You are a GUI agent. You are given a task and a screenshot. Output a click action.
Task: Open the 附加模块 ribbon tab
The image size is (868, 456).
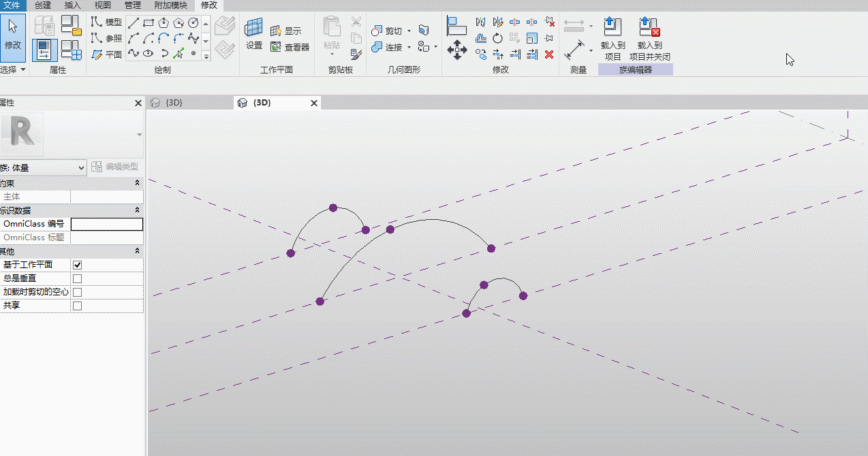point(171,5)
